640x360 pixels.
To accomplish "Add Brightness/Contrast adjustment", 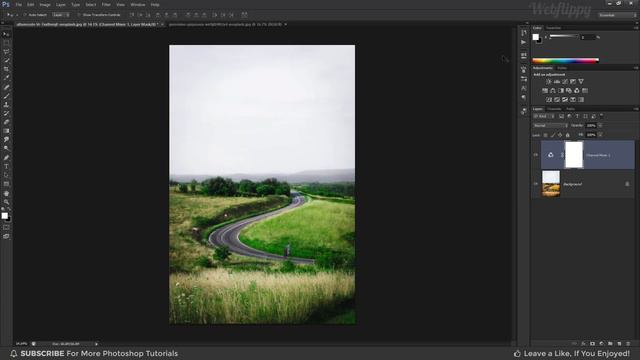I will coord(549,82).
